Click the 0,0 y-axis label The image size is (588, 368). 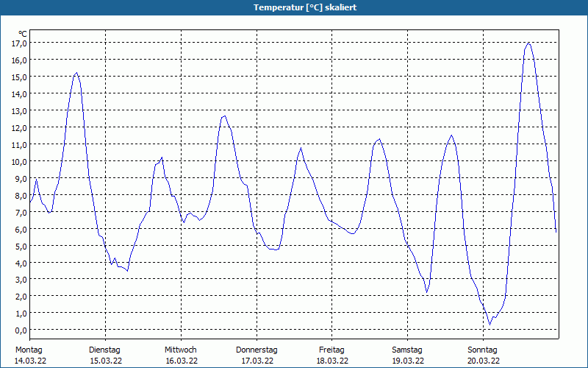pyautogui.click(x=21, y=330)
